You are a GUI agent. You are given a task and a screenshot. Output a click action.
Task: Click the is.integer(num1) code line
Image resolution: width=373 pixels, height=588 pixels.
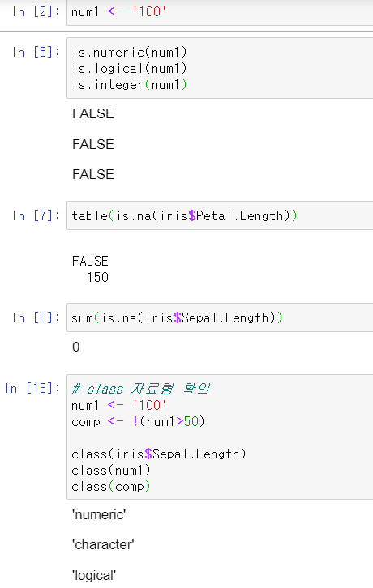pyautogui.click(x=130, y=85)
